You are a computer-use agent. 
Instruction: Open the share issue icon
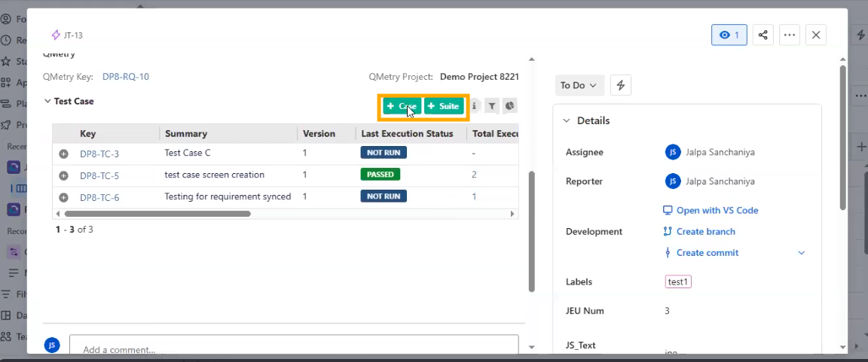click(763, 35)
